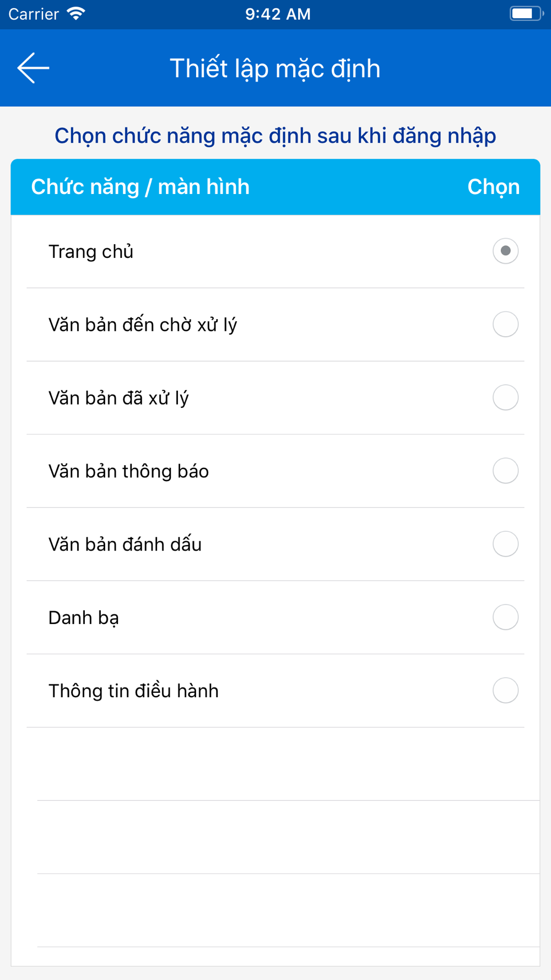The height and width of the screenshot is (980, 551).
Task: Tap the Văn bản thông báo label
Action: click(128, 471)
